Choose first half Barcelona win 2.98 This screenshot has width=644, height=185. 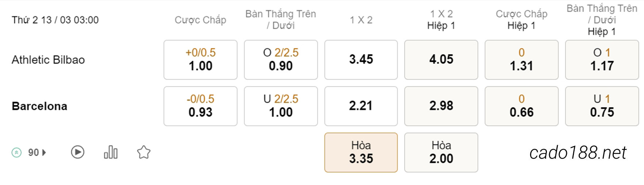(x=441, y=106)
